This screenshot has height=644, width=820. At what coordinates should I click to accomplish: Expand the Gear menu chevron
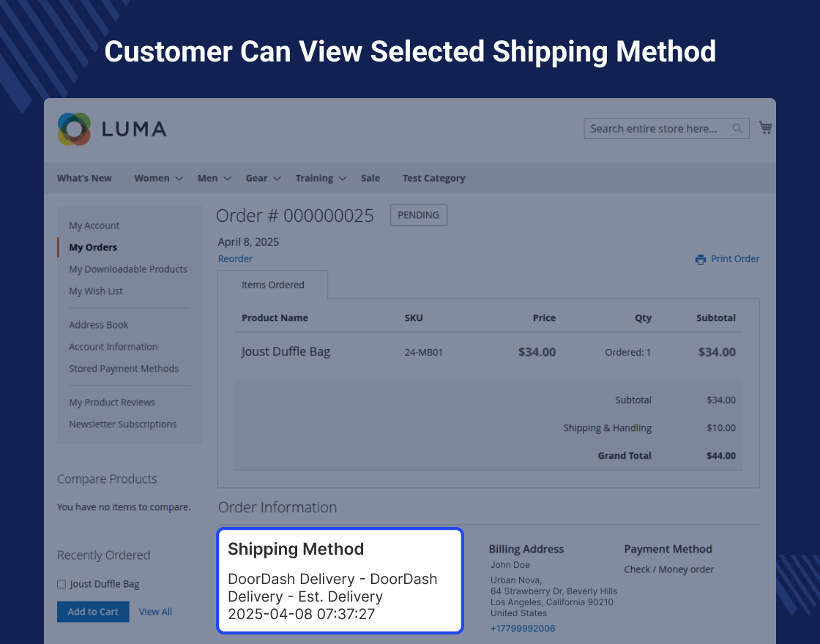click(x=277, y=179)
